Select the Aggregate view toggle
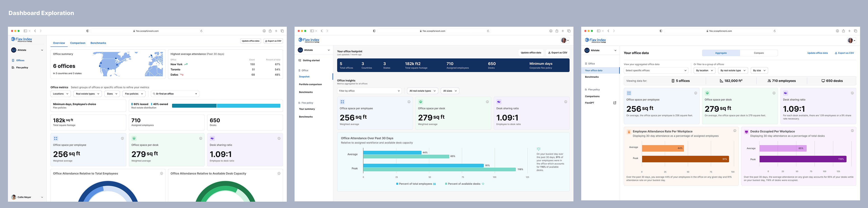This screenshot has height=208, width=868. pos(721,53)
